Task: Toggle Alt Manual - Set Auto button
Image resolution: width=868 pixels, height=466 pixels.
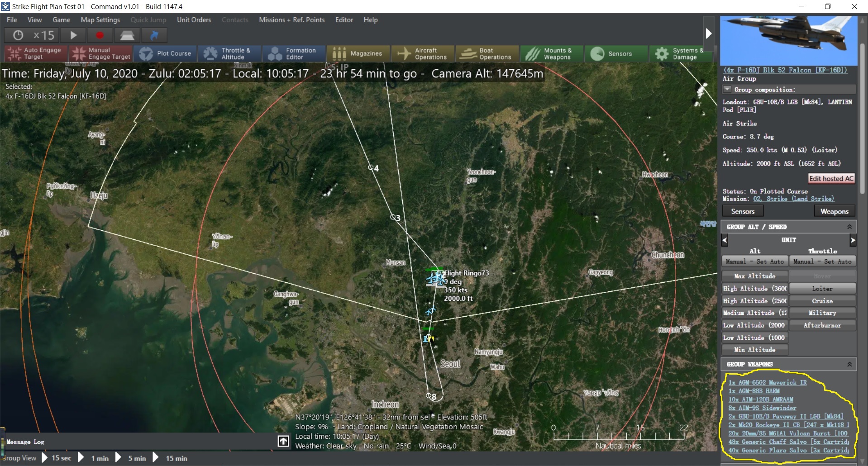Action: click(755, 262)
